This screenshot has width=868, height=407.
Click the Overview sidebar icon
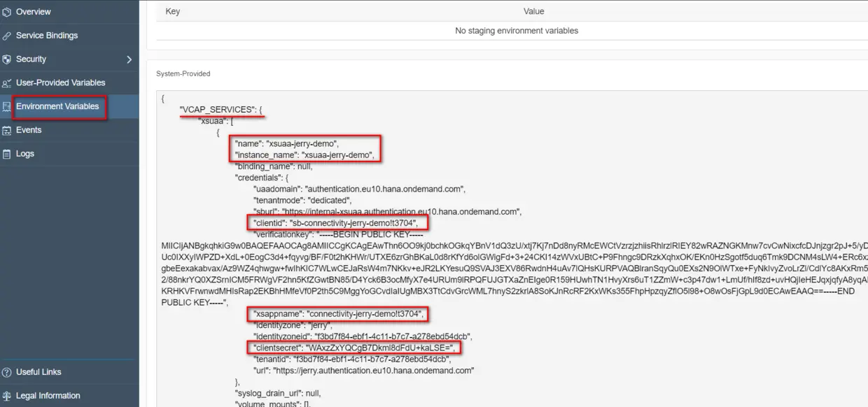(6, 12)
